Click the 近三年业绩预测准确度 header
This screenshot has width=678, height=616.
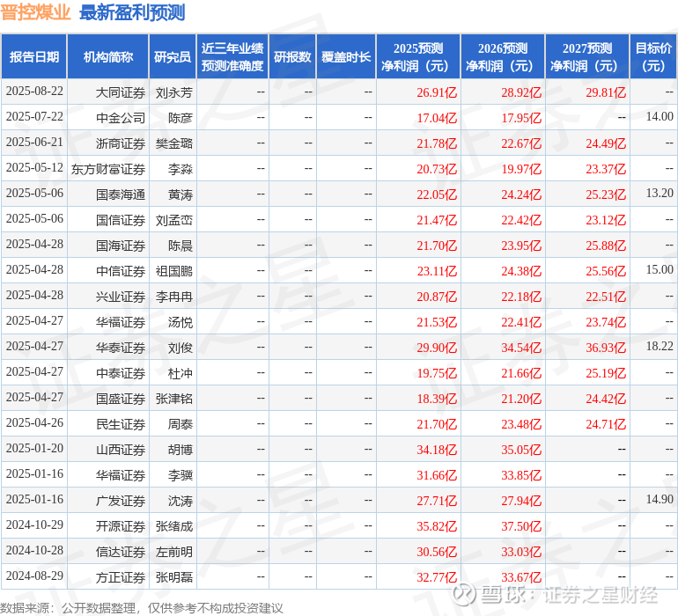(x=232, y=57)
